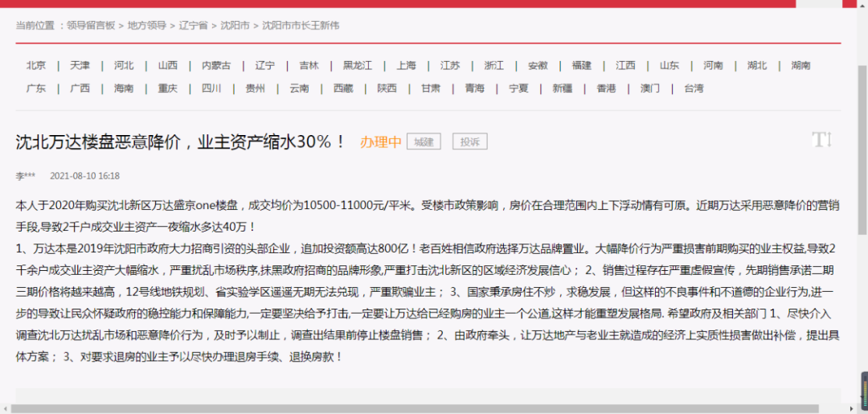Viewport: 868px width, 414px height.
Task: Click the 城建 category tag
Action: (x=424, y=141)
